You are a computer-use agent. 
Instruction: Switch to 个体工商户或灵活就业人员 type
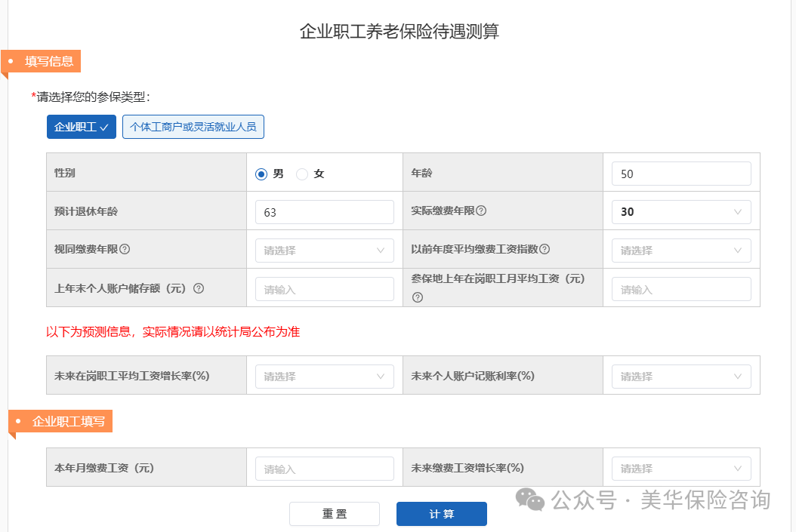click(193, 127)
